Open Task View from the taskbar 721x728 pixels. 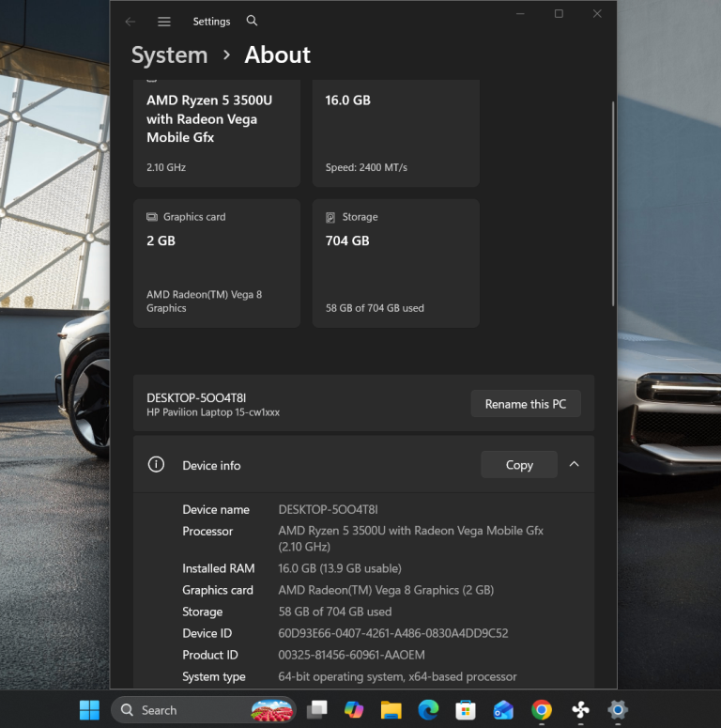click(317, 710)
